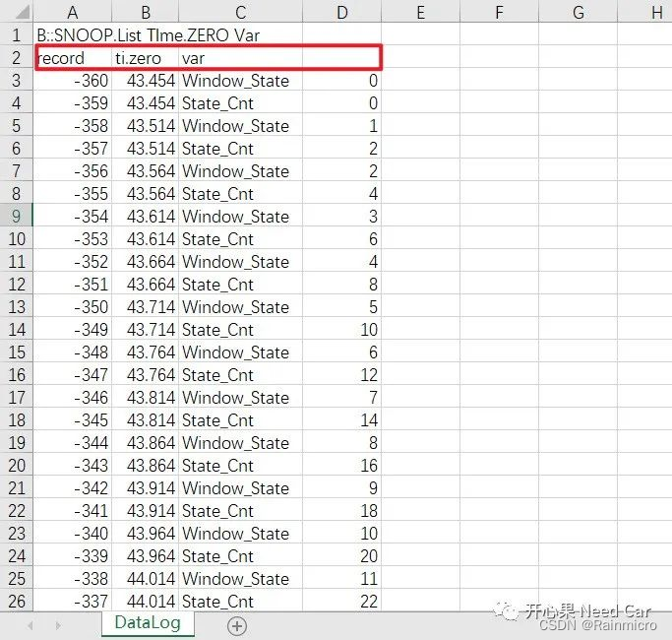Click 43.764 in the -348 row
The image size is (672, 640).
point(146,352)
